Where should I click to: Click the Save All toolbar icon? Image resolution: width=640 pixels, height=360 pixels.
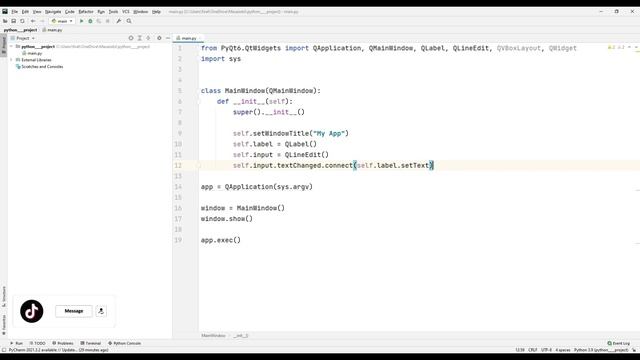[13, 21]
